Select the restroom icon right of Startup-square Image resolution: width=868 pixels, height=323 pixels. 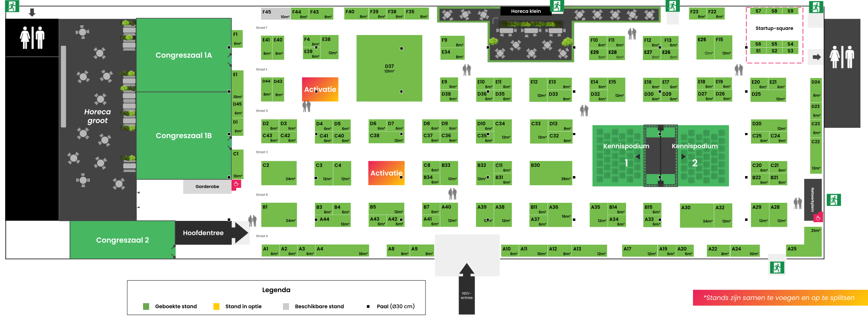pos(842,57)
